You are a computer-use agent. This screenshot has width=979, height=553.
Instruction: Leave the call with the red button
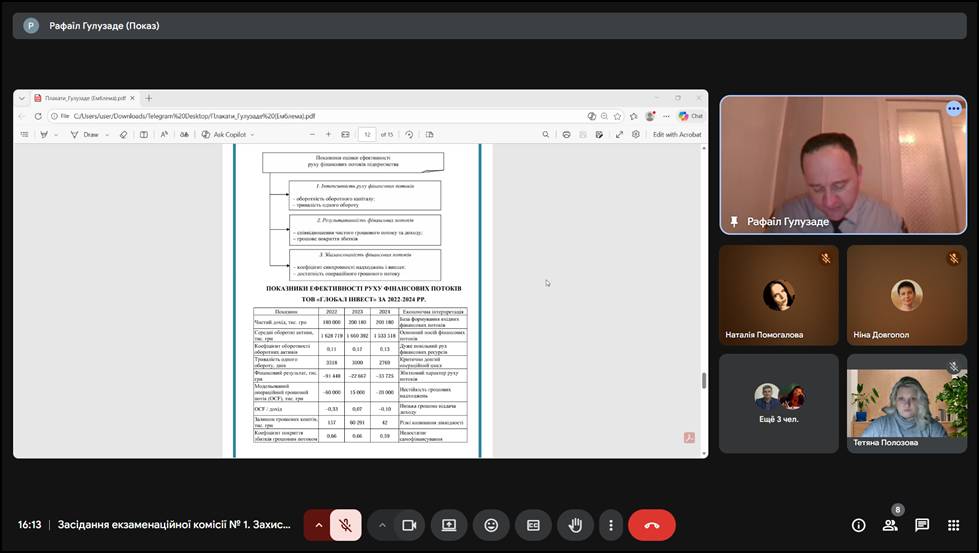[652, 525]
